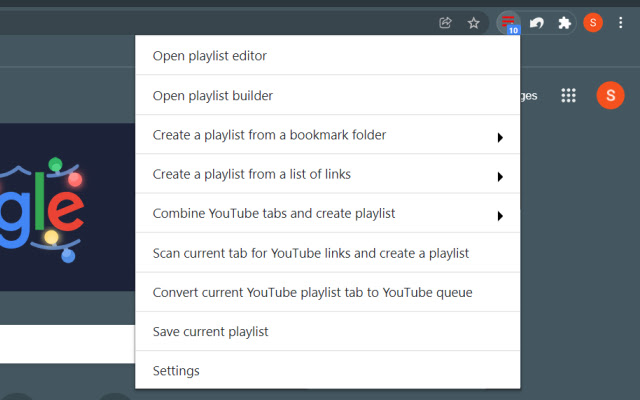Click the Google holiday doodle logo
The height and width of the screenshot is (400, 640).
(67, 207)
